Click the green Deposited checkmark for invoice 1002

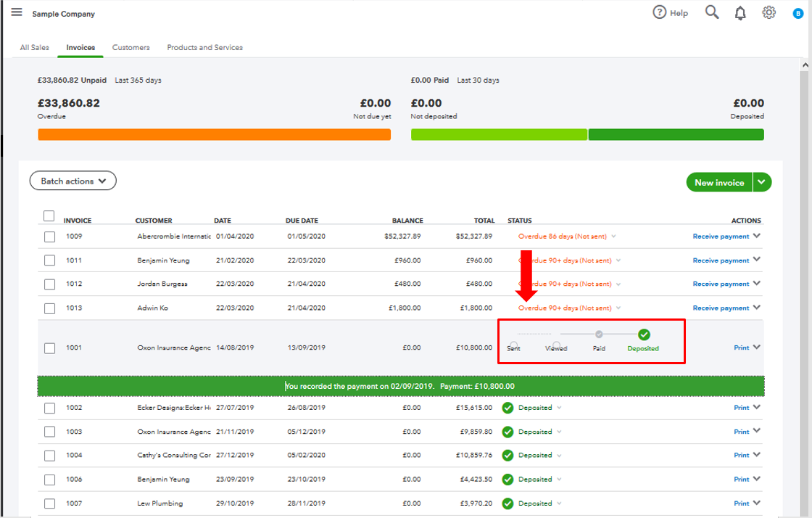coord(508,408)
